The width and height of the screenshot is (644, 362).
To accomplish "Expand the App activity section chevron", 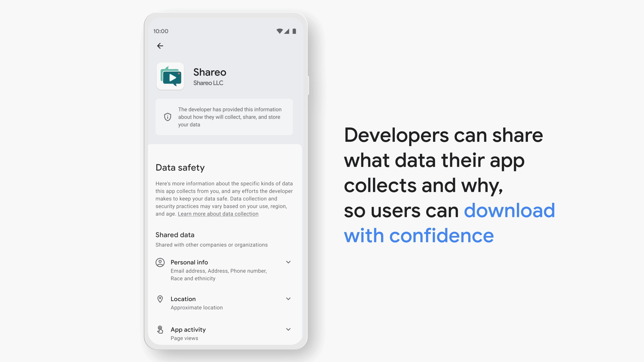I will pos(287,329).
